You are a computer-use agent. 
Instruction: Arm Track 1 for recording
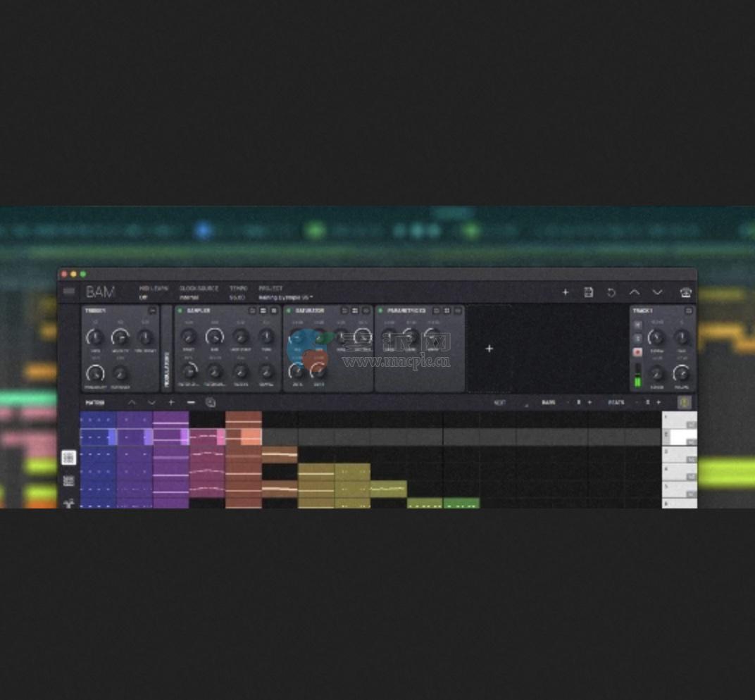[637, 351]
